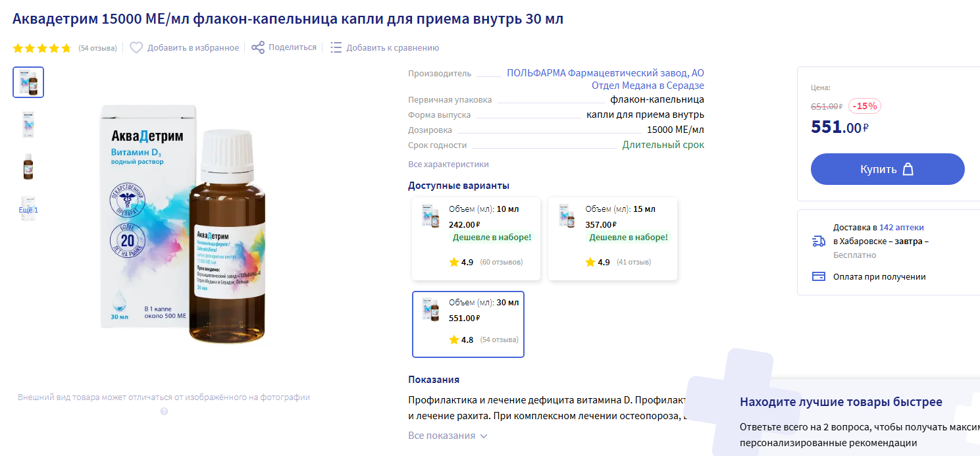
Task: Choose the 15 мл variant card
Action: pyautogui.click(x=613, y=239)
